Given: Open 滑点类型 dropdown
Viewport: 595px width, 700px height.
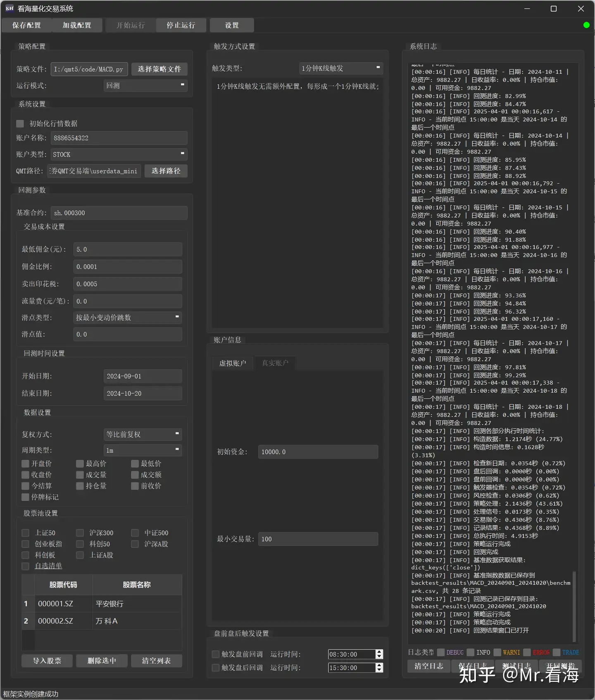Looking at the screenshot, I should point(128,318).
